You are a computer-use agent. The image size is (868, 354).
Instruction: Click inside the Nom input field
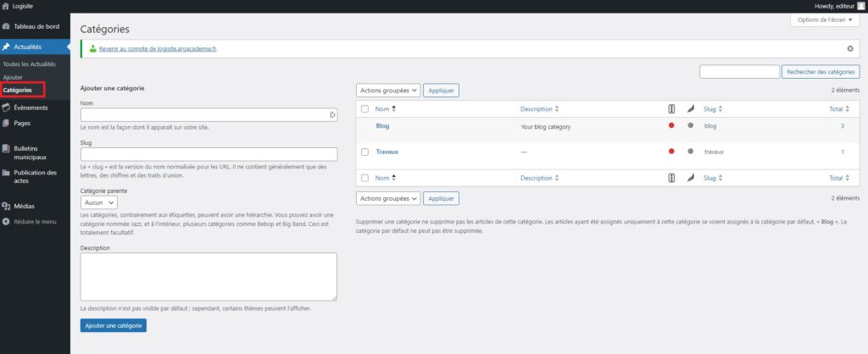click(203, 114)
